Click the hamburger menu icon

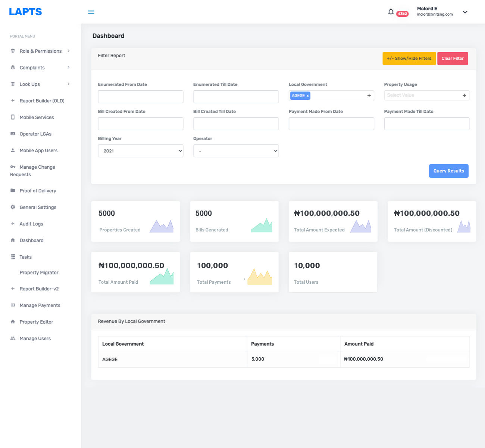pos(91,12)
